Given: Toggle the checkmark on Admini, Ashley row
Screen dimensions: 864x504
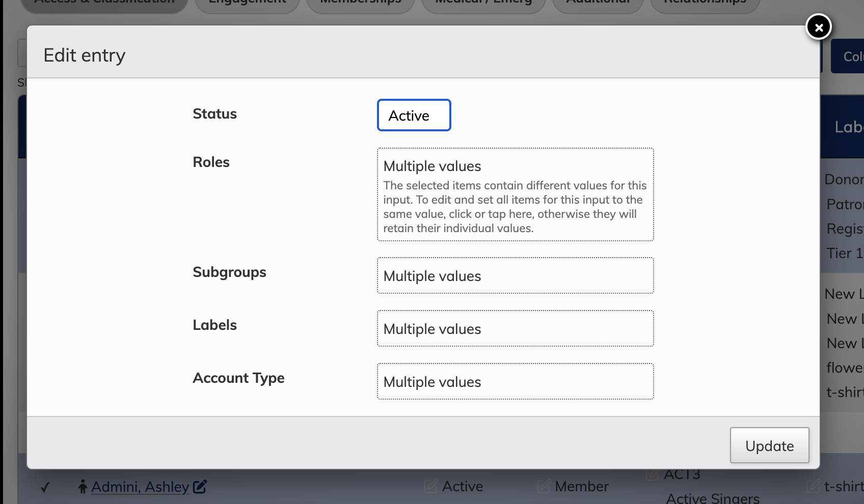Looking at the screenshot, I should coord(45,487).
